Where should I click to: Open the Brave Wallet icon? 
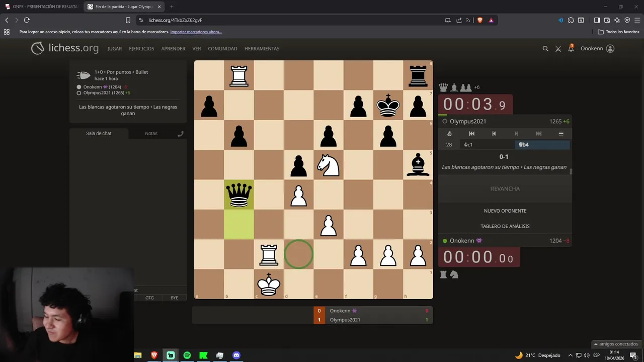[607, 20]
